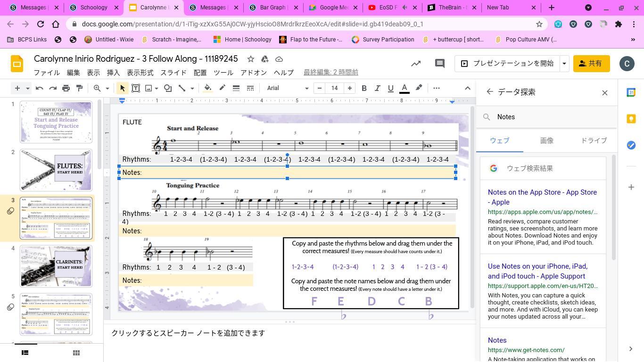Viewport: 644px width, 362px height.
Task: Open the highlight color pen tool
Action: [x=419, y=88]
